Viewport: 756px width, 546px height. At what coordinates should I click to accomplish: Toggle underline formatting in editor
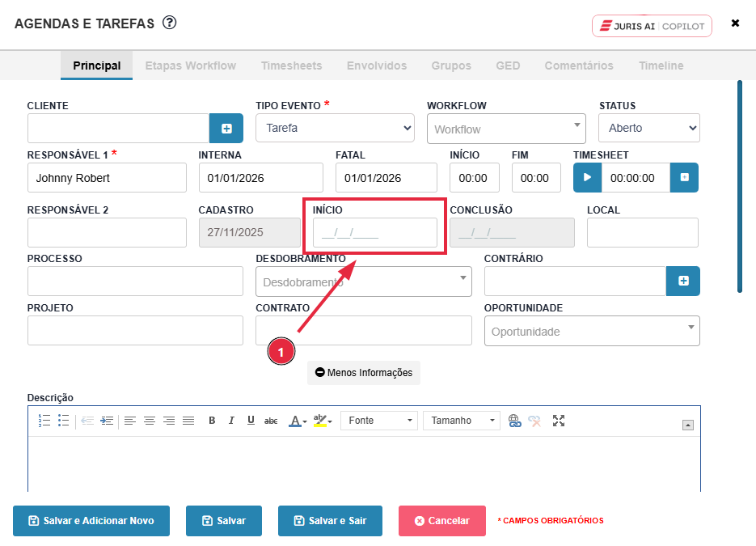pyautogui.click(x=251, y=421)
